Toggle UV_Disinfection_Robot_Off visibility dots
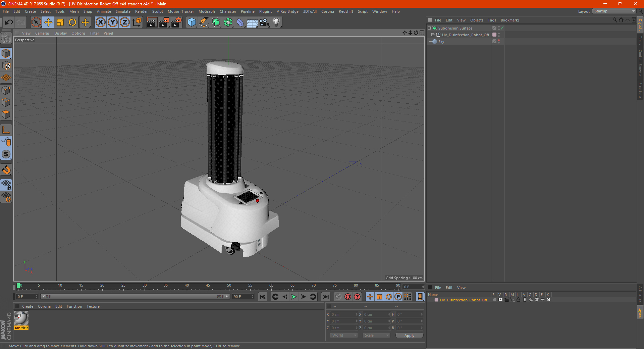 coord(499,35)
